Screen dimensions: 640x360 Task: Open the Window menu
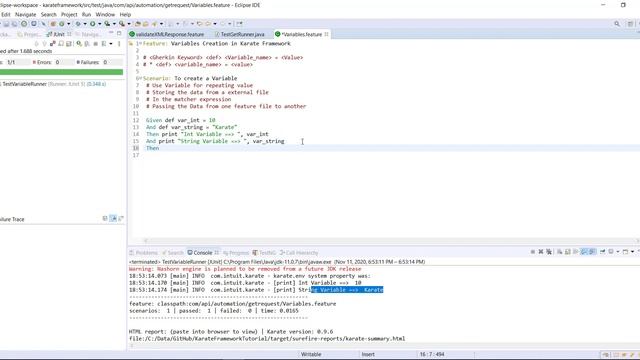point(105,14)
